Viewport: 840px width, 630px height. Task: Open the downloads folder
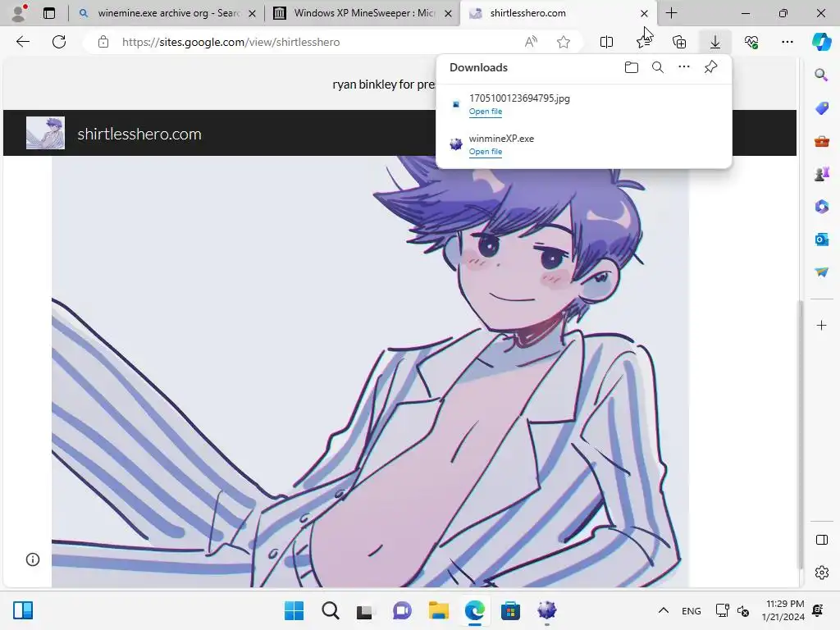tap(632, 67)
